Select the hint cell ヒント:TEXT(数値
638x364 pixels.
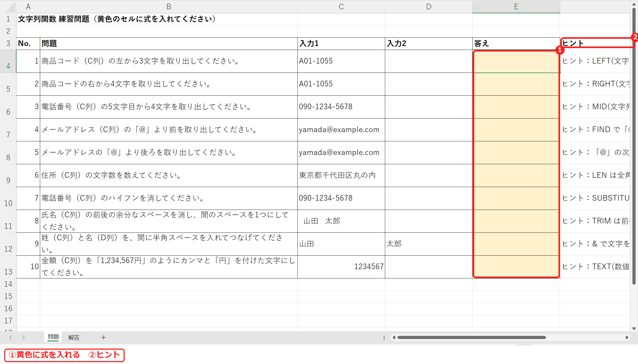(x=595, y=267)
